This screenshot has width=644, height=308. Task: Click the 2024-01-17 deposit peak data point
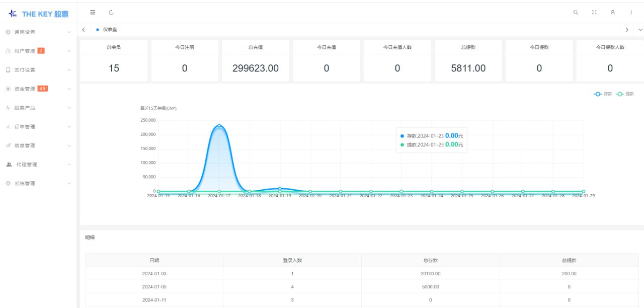pyautogui.click(x=219, y=125)
